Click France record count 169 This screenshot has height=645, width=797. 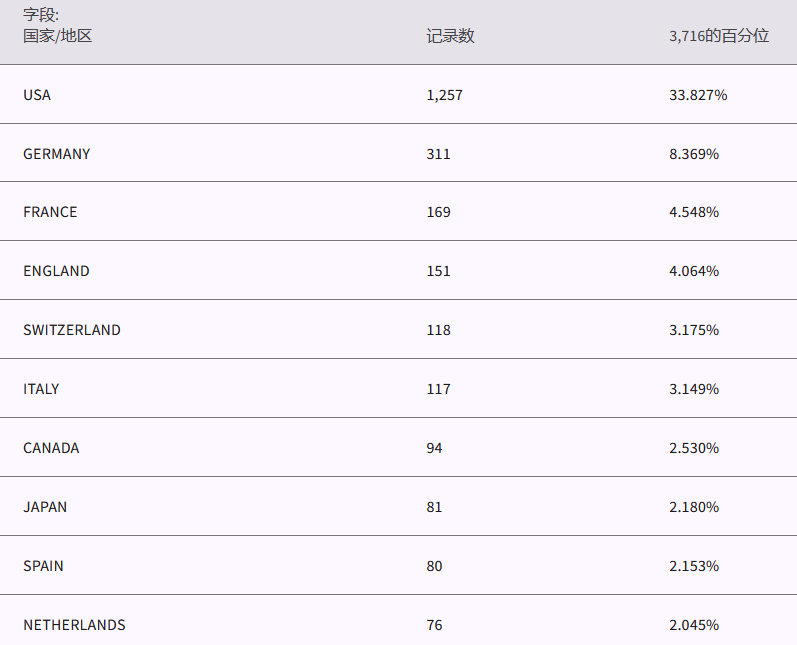click(x=438, y=212)
